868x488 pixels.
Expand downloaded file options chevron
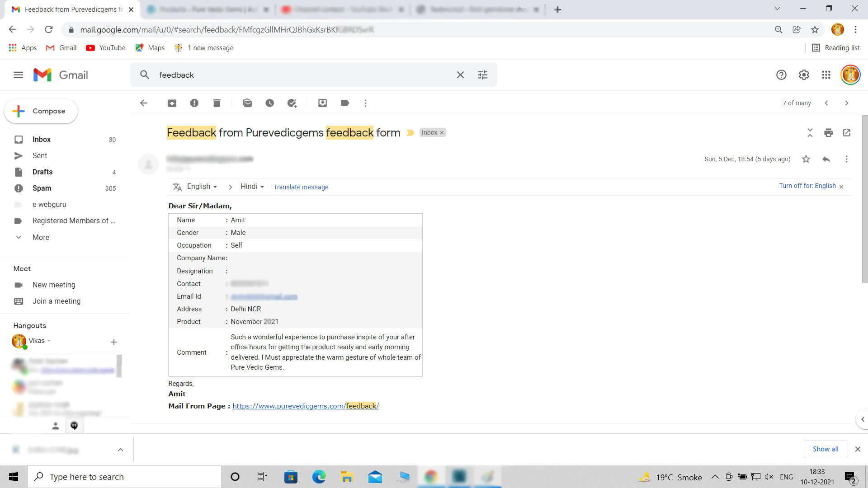[120, 450]
